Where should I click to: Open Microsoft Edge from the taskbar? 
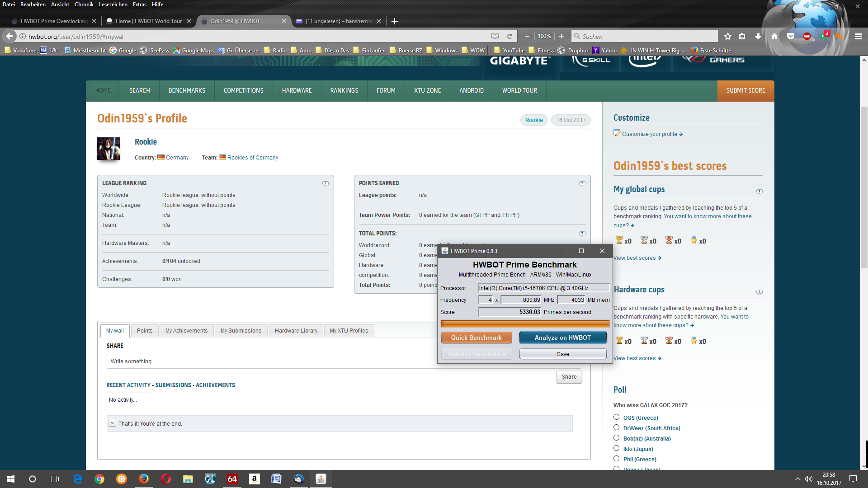[x=78, y=479]
